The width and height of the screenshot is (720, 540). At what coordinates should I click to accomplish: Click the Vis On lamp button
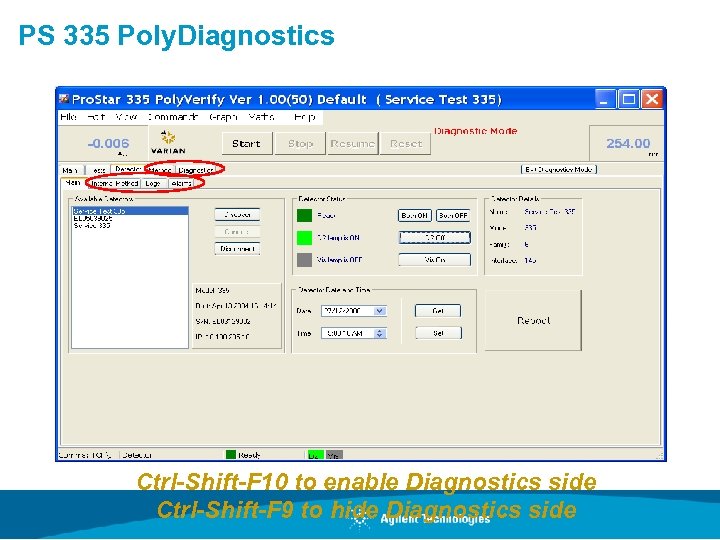[434, 259]
